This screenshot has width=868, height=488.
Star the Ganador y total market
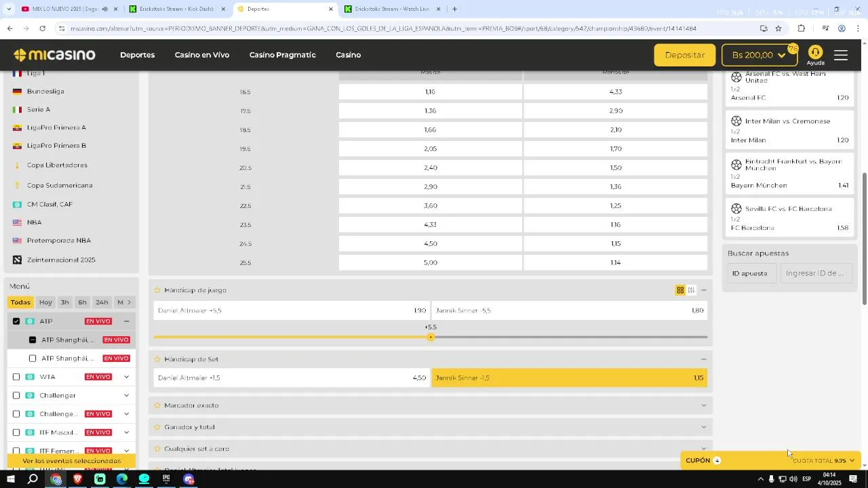coord(157,427)
